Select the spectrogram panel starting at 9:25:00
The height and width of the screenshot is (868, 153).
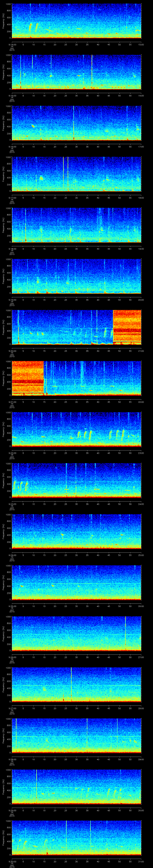76,582
